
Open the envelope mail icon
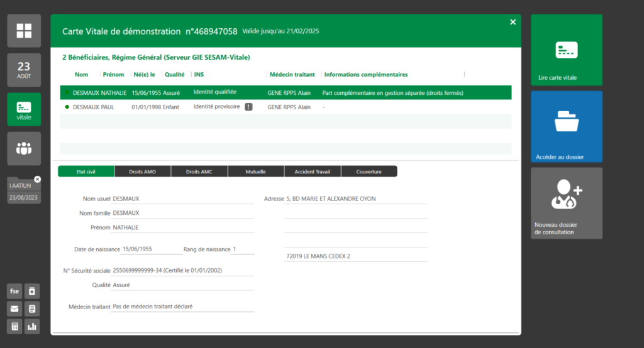coord(14,308)
